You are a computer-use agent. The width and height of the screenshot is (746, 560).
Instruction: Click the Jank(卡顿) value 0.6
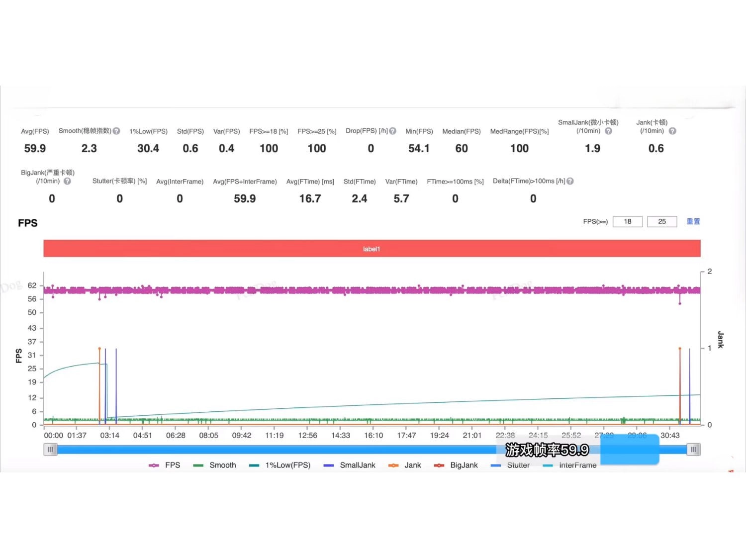pyautogui.click(x=656, y=149)
